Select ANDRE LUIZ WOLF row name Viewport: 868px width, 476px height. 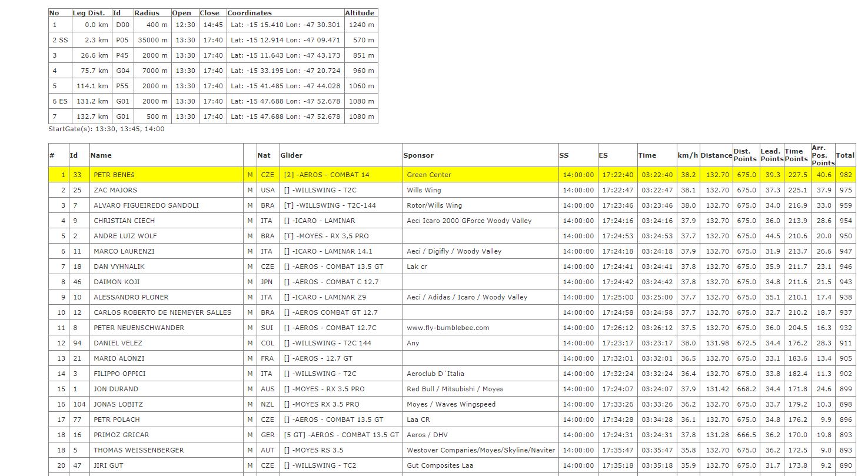click(125, 236)
